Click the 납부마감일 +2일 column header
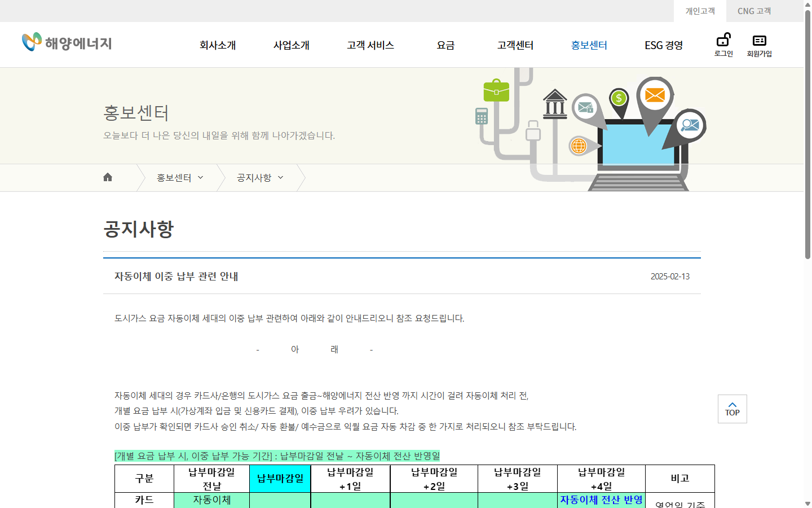The image size is (812, 508). (x=434, y=479)
